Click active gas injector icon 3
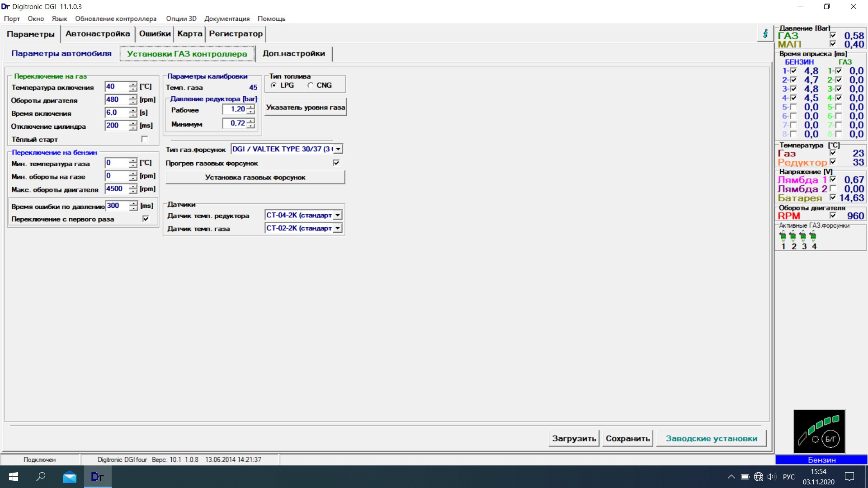Viewport: 868px width, 488px height. coord(803,236)
